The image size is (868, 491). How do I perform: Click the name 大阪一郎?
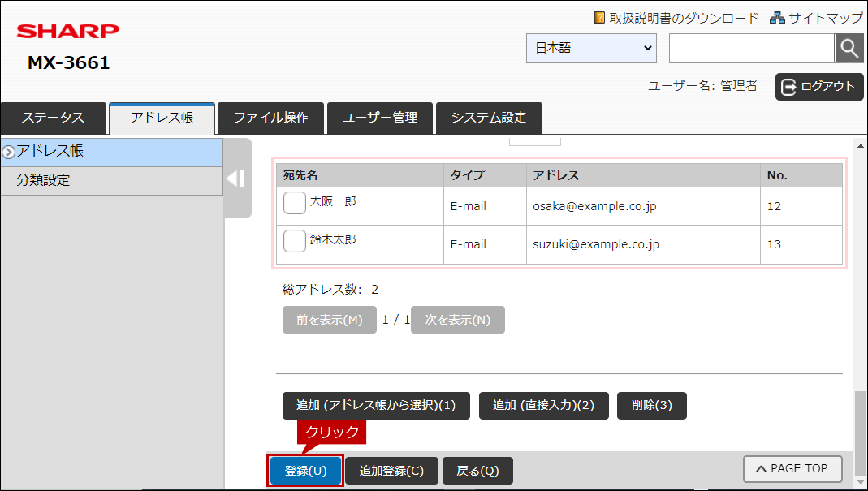coord(333,201)
